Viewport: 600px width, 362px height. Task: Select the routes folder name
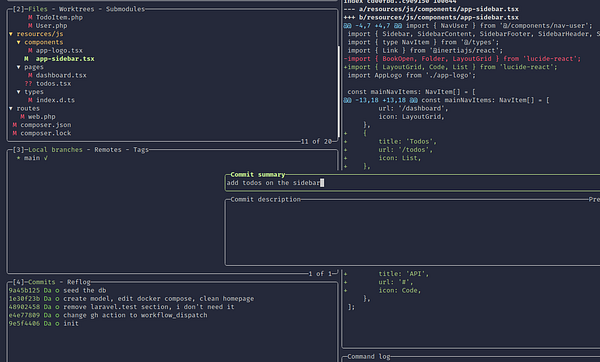(28, 108)
